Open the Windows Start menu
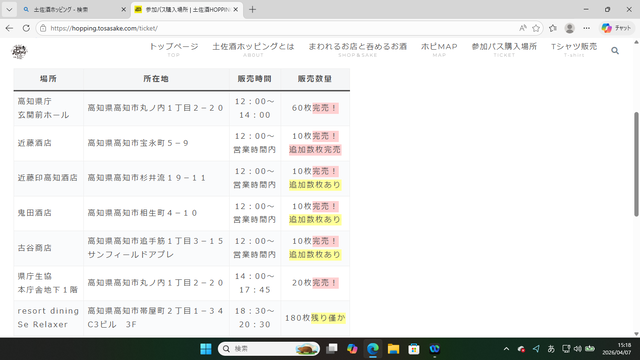 click(x=206, y=349)
